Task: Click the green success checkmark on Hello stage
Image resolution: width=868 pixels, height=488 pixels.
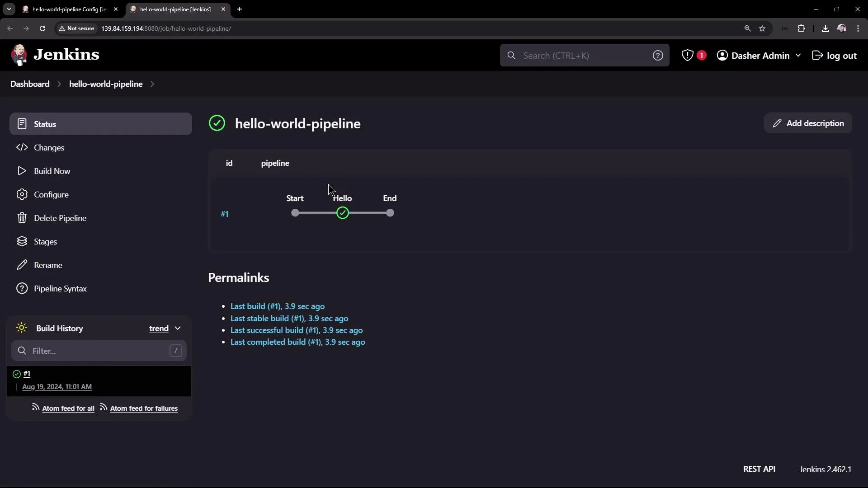Action: 342,212
